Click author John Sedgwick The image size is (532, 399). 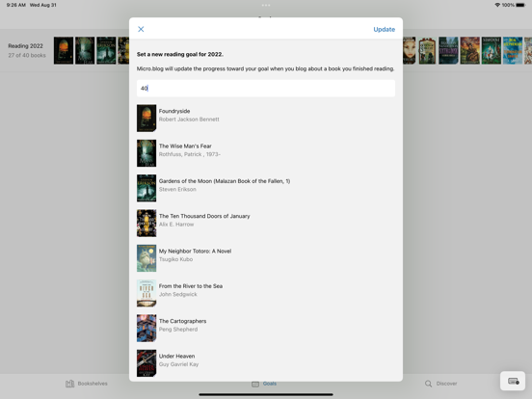tap(177, 294)
